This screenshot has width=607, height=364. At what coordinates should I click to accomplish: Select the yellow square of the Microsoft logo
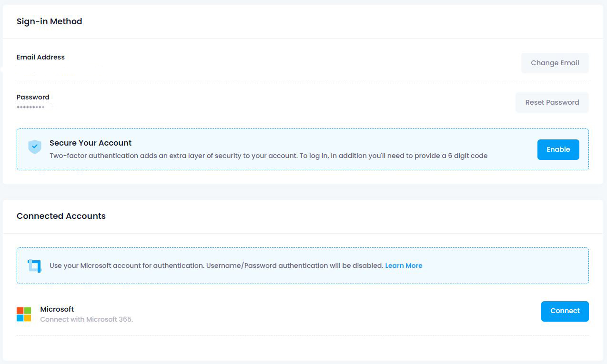point(28,317)
